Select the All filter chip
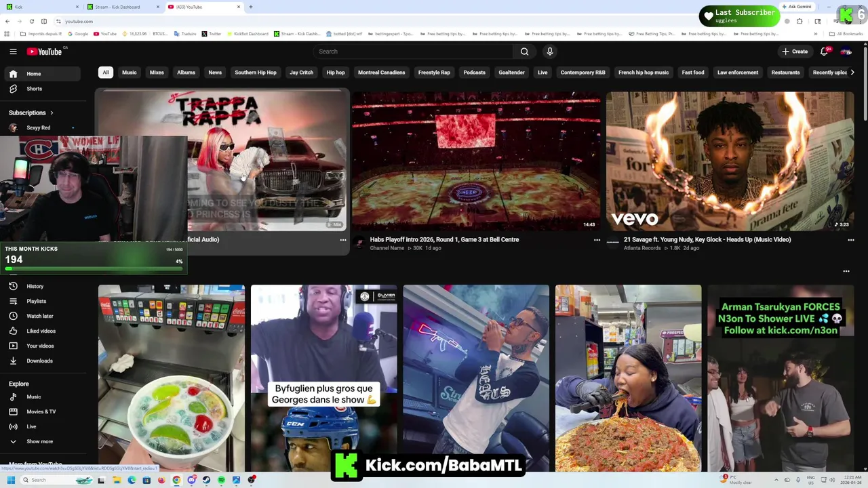Screen dimensions: 868x488 click(105, 73)
